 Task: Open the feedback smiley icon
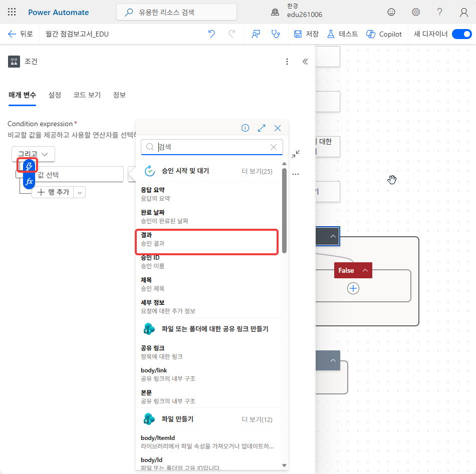click(391, 12)
